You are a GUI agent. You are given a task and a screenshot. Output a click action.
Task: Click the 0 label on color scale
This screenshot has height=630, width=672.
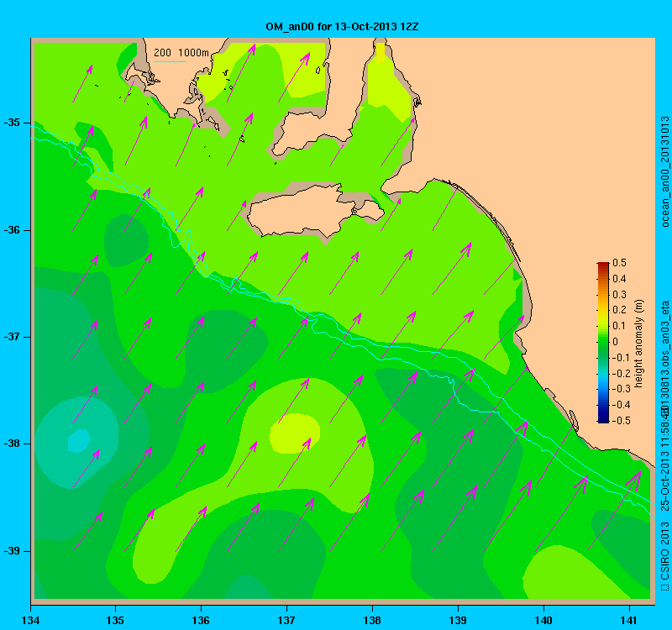click(616, 342)
